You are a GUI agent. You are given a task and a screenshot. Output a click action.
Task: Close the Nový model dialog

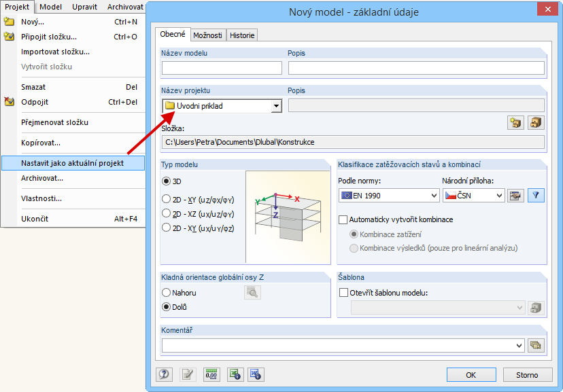547,10
